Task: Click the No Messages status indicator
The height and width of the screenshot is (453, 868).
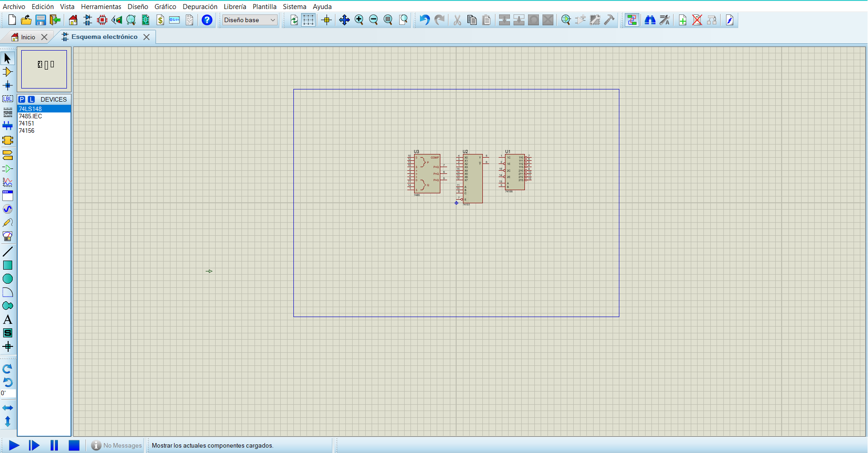Action: click(x=117, y=445)
